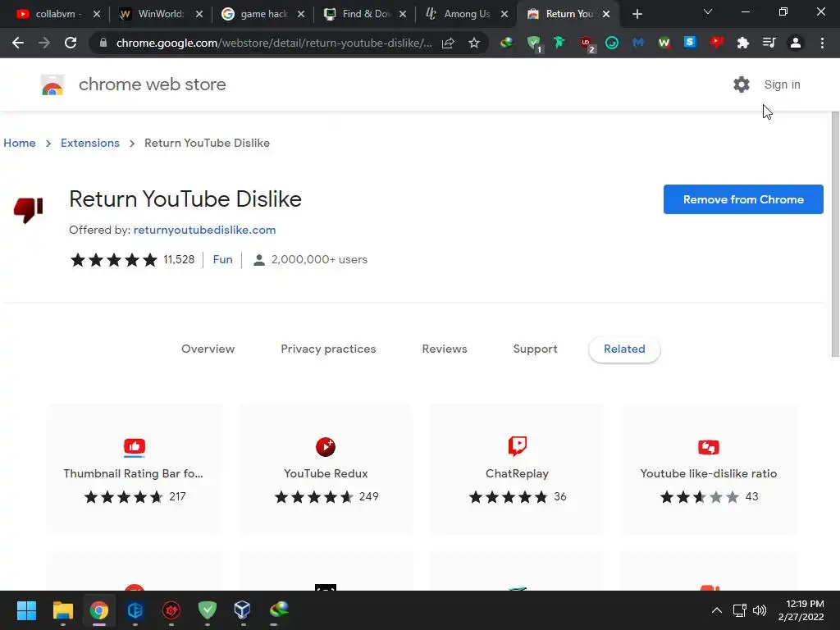Viewport: 840px width, 630px height.
Task: Click the blue S extension icon
Action: 690,42
